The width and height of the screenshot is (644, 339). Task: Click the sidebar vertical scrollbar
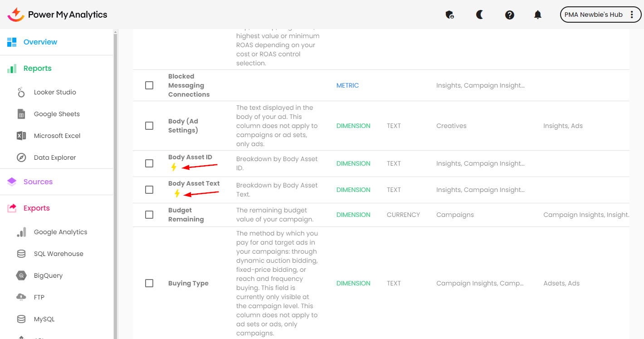click(115, 182)
